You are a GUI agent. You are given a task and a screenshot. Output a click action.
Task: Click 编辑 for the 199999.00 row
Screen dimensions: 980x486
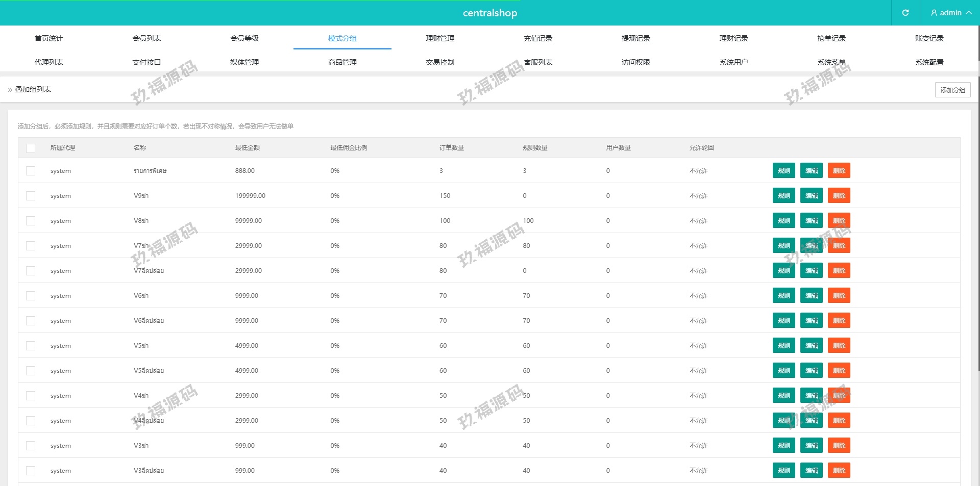coord(811,196)
